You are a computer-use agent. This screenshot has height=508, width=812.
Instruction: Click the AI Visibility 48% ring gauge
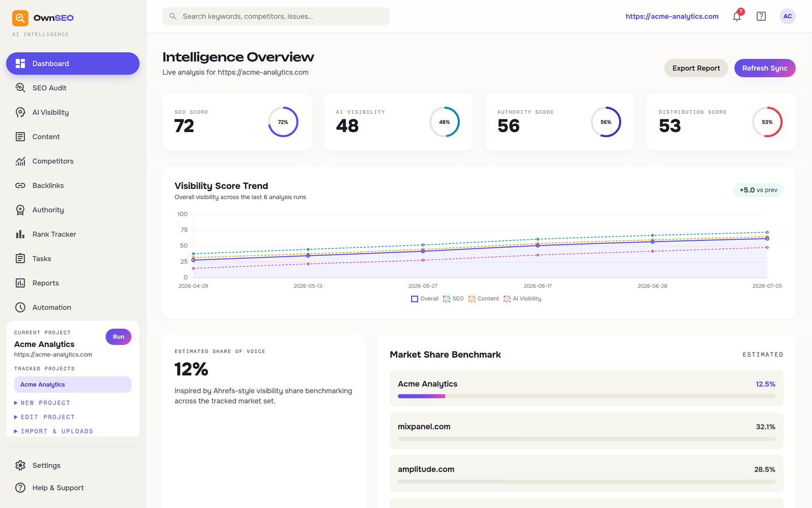[x=445, y=122]
